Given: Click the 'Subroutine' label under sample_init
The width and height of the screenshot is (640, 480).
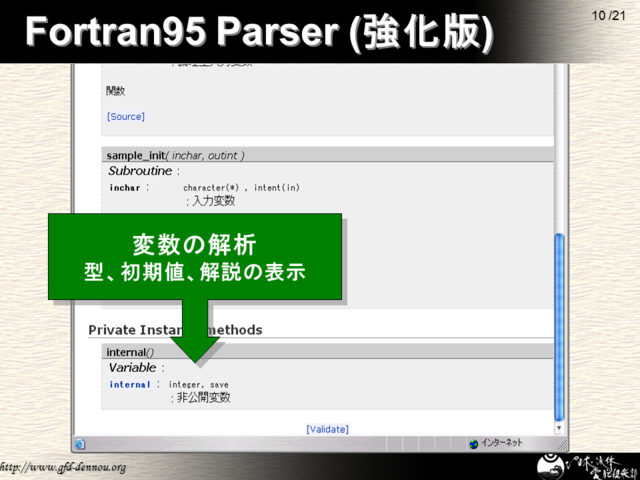Looking at the screenshot, I should pyautogui.click(x=140, y=171).
